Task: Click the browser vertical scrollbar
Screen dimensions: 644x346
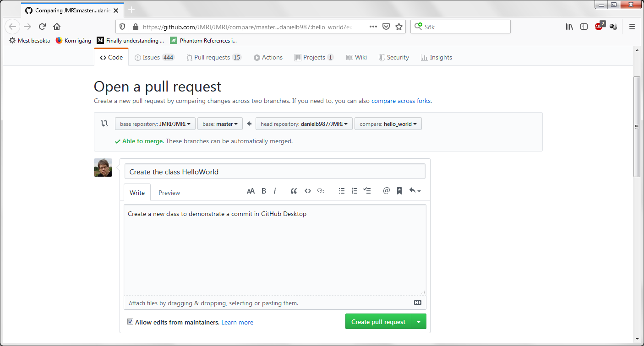Action: pyautogui.click(x=637, y=127)
